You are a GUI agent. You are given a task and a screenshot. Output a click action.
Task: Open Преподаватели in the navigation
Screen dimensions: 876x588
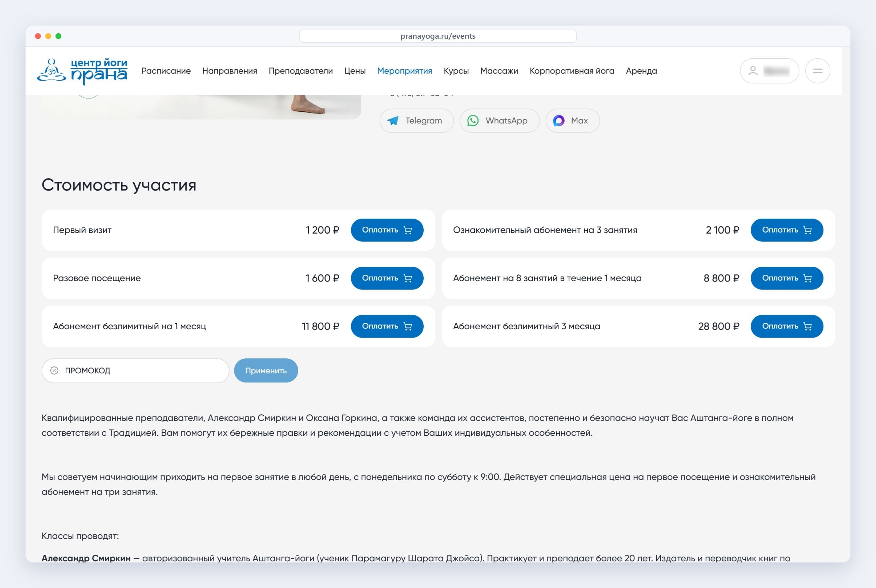tap(301, 71)
